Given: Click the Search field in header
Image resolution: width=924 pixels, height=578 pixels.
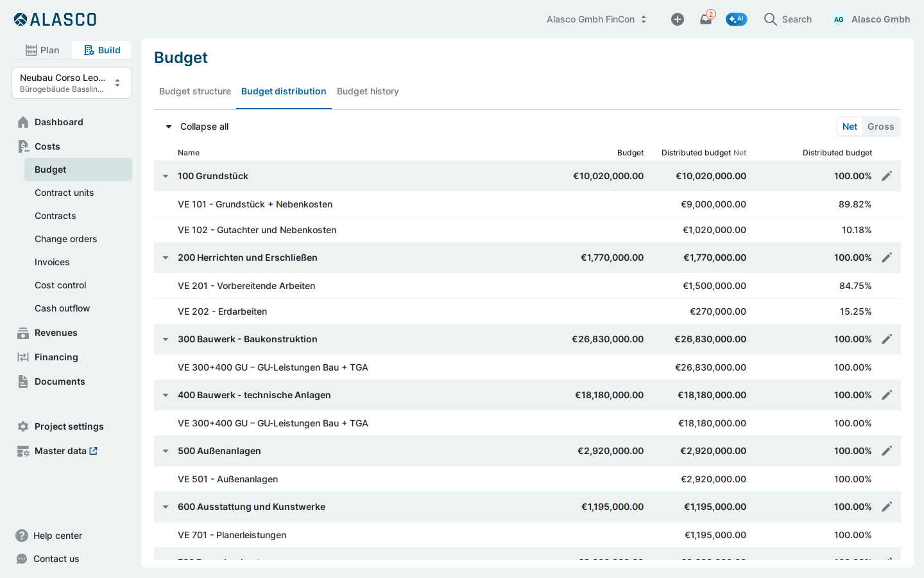Looking at the screenshot, I should [788, 19].
